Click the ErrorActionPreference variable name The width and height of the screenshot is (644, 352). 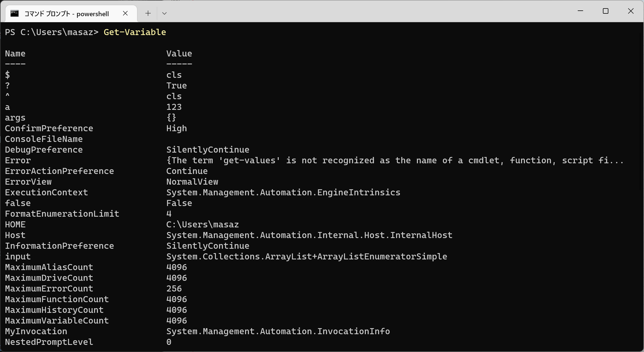pos(59,171)
